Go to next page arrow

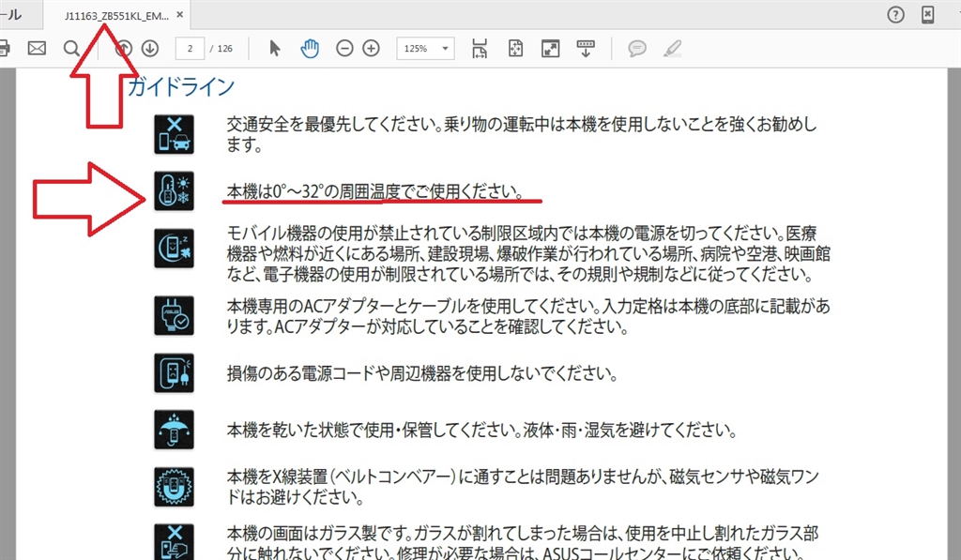pos(150,48)
